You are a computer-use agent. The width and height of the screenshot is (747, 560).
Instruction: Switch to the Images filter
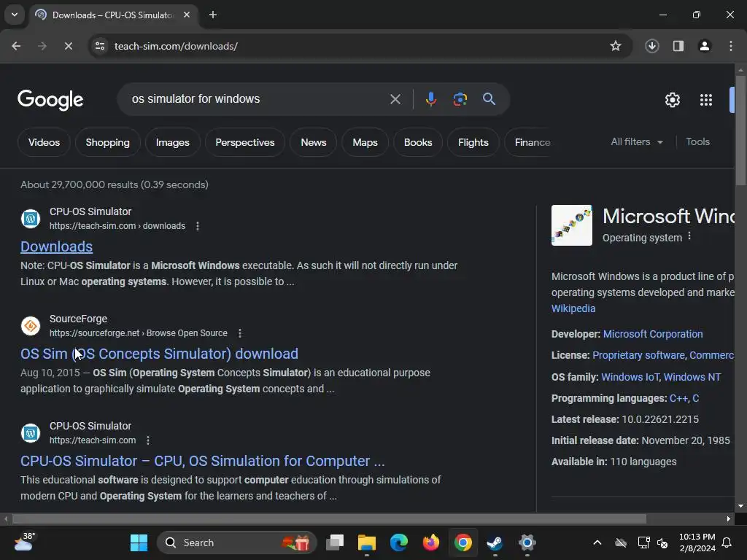[172, 142]
